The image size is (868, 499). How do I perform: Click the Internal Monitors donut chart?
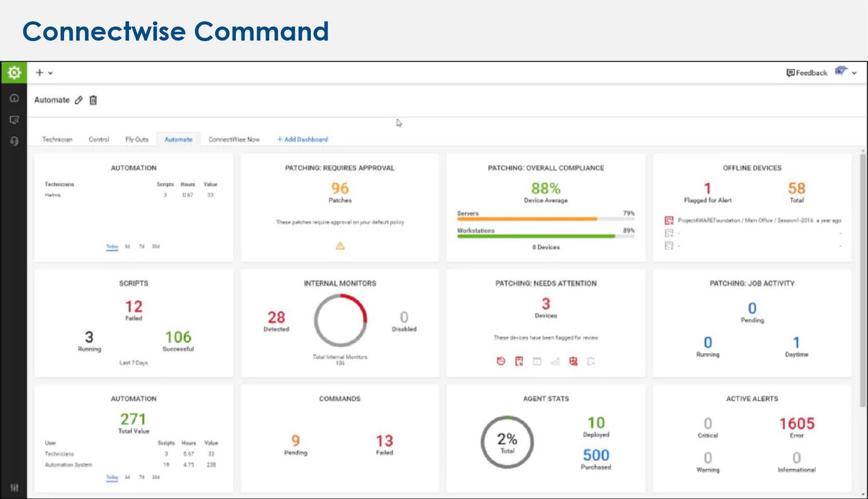point(340,320)
